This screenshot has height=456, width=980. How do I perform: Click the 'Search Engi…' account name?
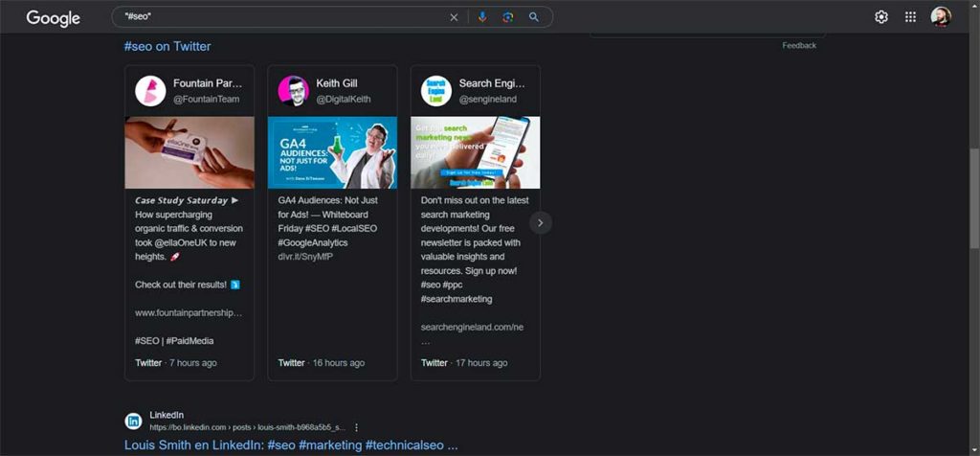pos(492,83)
